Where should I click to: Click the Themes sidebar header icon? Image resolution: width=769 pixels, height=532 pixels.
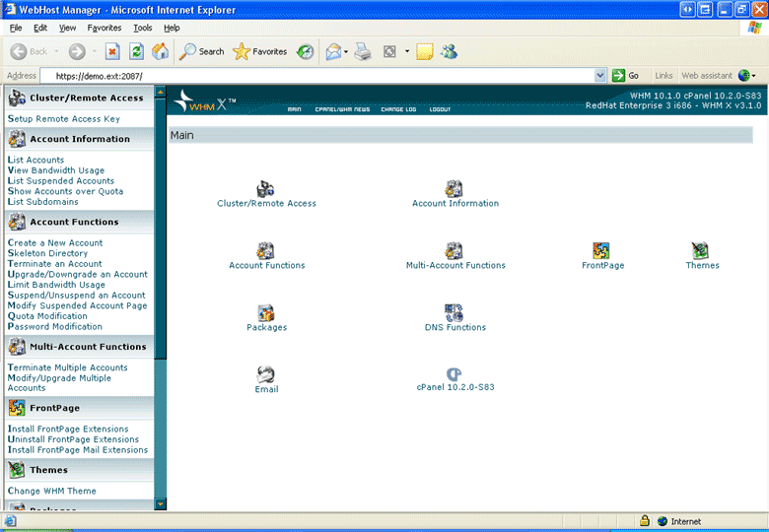[x=17, y=469]
